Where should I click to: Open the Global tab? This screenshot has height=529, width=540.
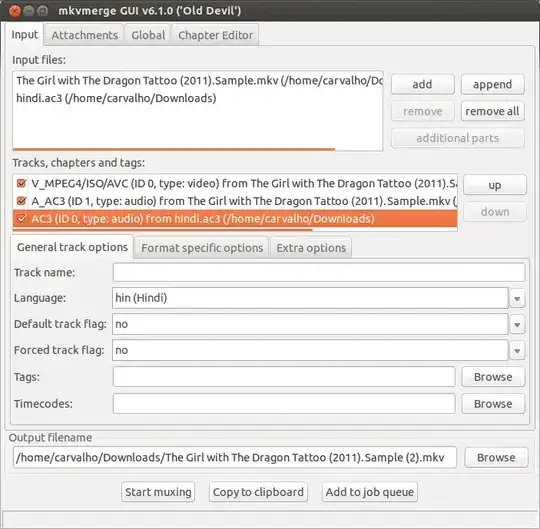point(148,35)
